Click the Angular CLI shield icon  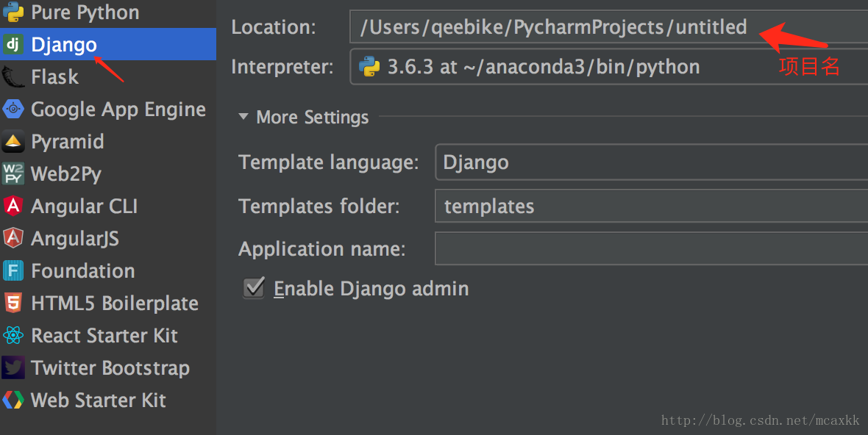(13, 206)
